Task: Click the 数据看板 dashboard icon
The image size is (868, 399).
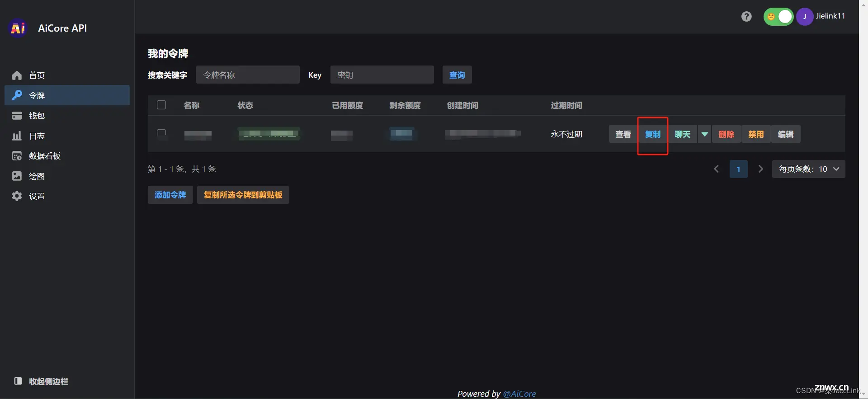Action: (x=17, y=156)
